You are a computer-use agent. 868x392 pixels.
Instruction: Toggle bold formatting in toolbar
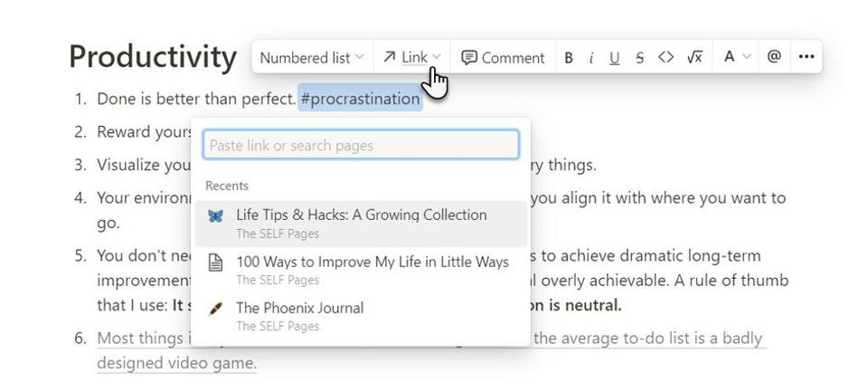[x=569, y=58]
